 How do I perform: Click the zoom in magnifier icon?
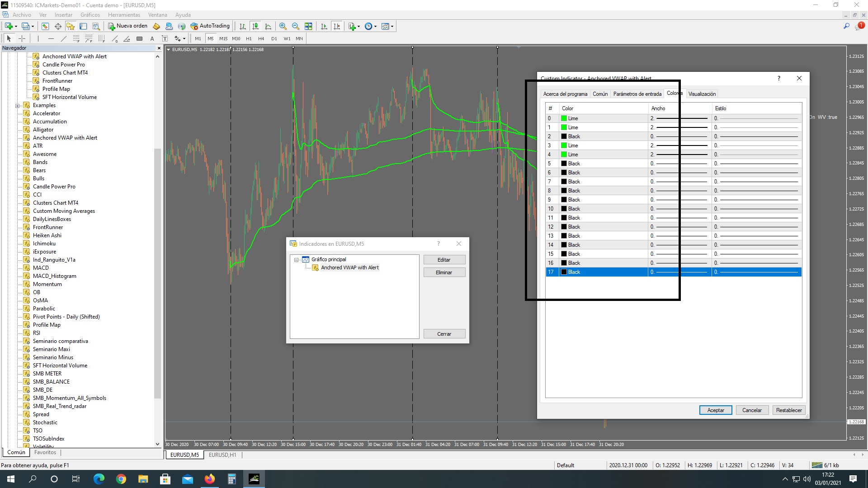click(x=283, y=26)
